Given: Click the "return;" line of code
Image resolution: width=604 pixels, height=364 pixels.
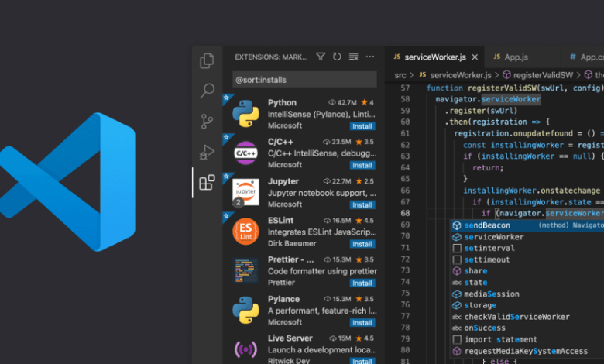Looking at the screenshot, I should [488, 167].
